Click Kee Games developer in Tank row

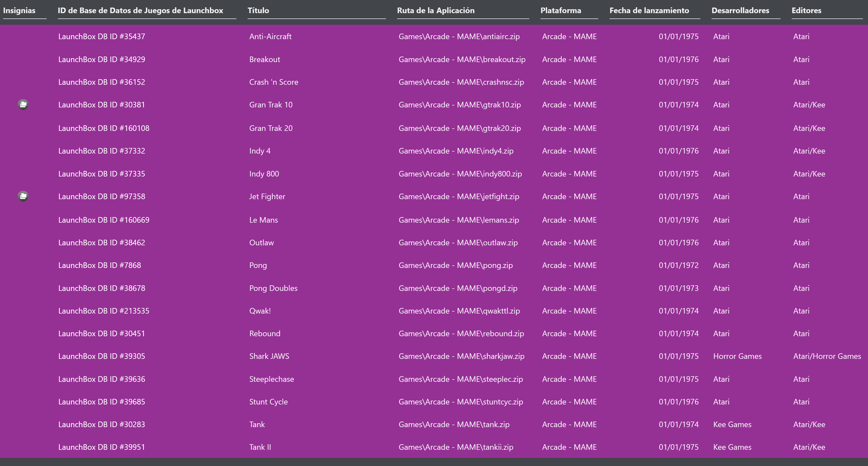pyautogui.click(x=732, y=425)
